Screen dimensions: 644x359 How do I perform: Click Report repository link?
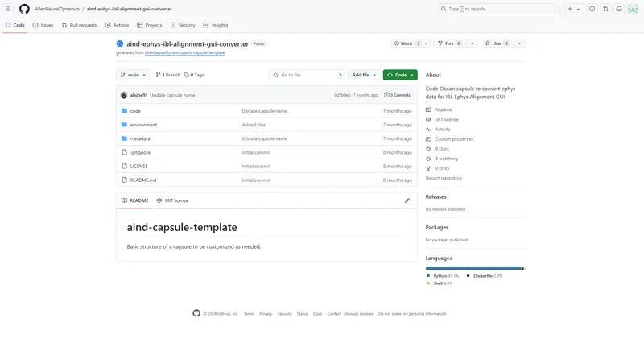444,178
